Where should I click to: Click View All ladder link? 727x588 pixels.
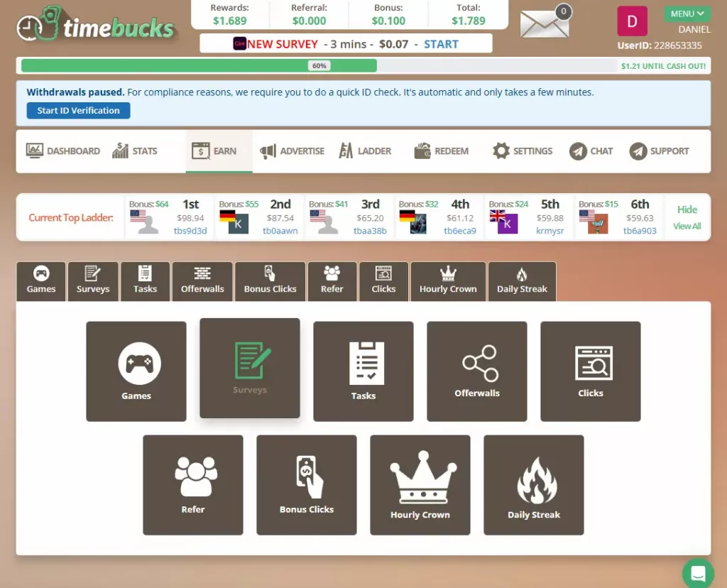coord(687,227)
